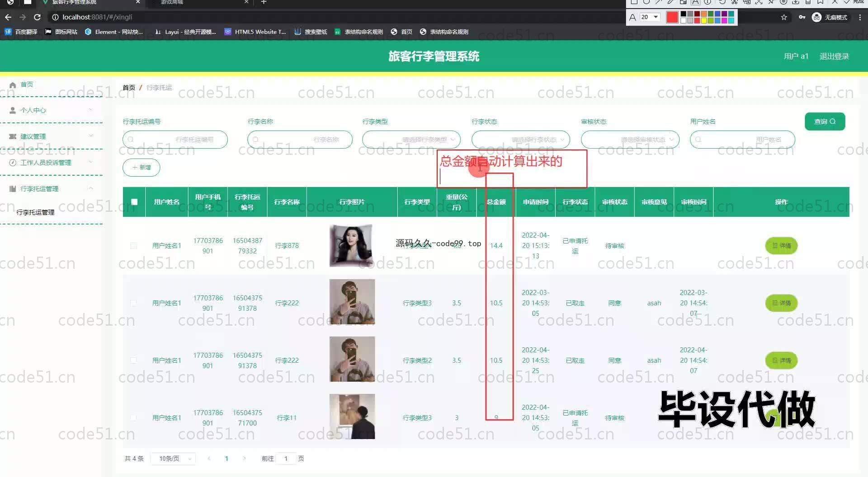Open the Element bookmark
This screenshot has width=868, height=477.
(x=114, y=32)
